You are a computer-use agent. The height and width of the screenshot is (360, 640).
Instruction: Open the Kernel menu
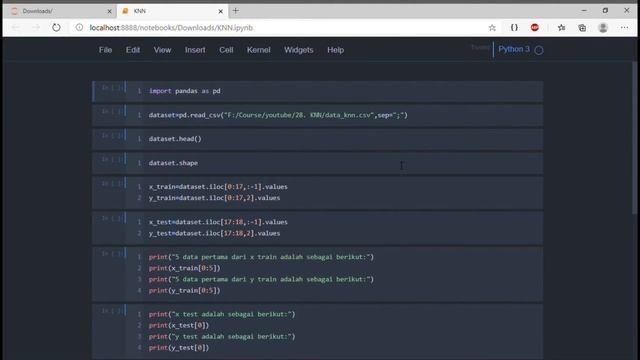(258, 50)
